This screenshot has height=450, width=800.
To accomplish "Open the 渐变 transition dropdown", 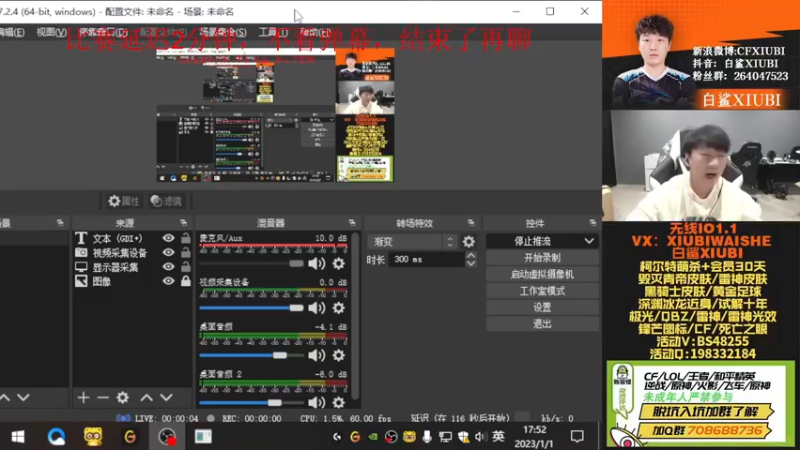I will click(412, 241).
